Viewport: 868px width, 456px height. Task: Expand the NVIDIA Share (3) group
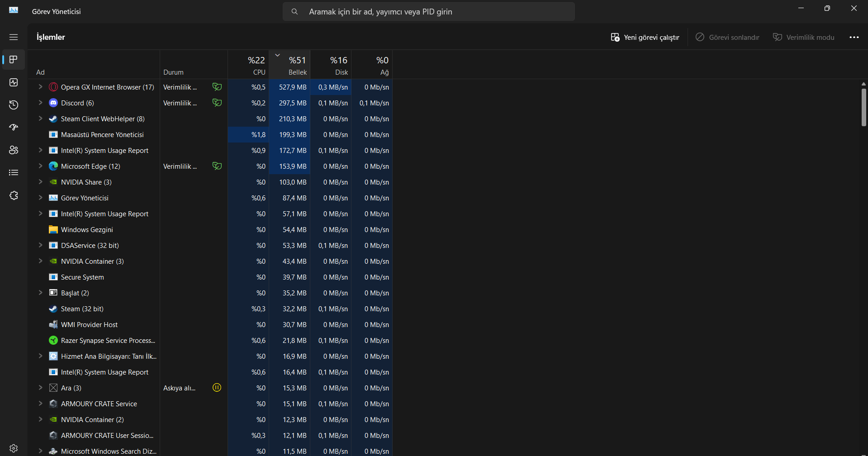pos(40,182)
